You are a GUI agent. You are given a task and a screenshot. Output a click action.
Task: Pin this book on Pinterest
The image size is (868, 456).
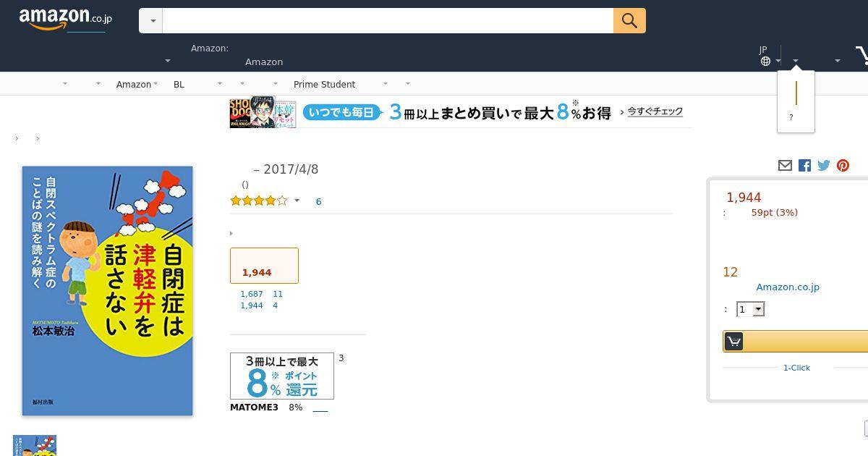pyautogui.click(x=843, y=166)
